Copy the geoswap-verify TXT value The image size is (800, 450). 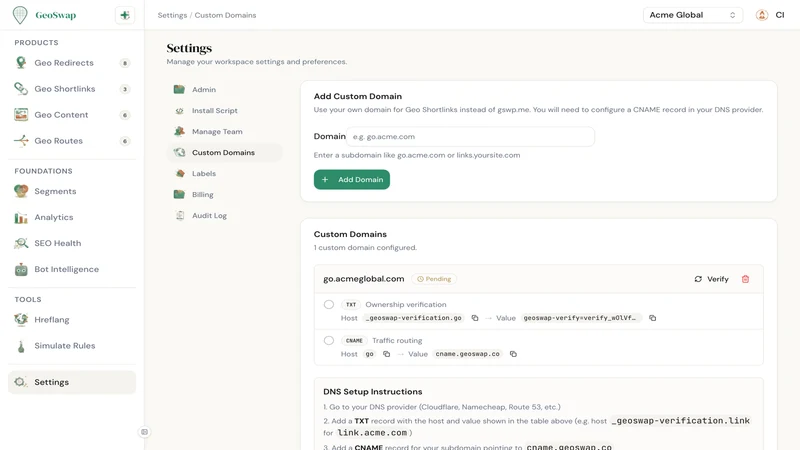click(653, 318)
